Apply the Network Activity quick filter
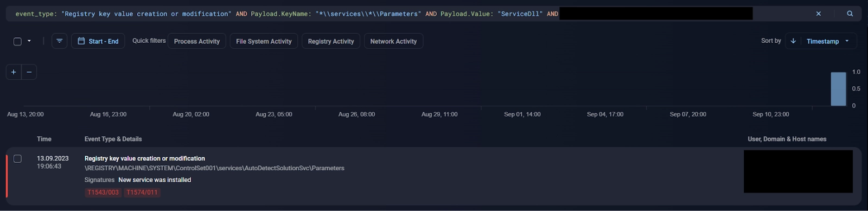868x211 pixels. pos(393,41)
